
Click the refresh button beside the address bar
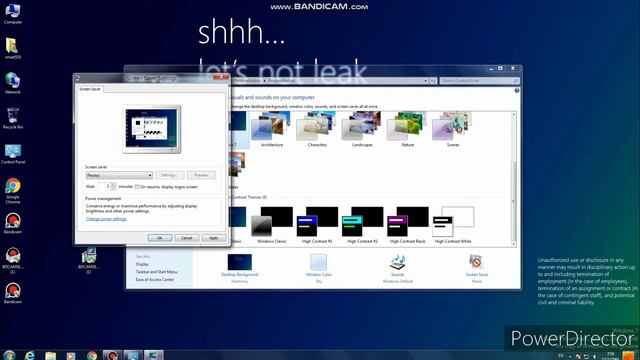tap(433, 81)
